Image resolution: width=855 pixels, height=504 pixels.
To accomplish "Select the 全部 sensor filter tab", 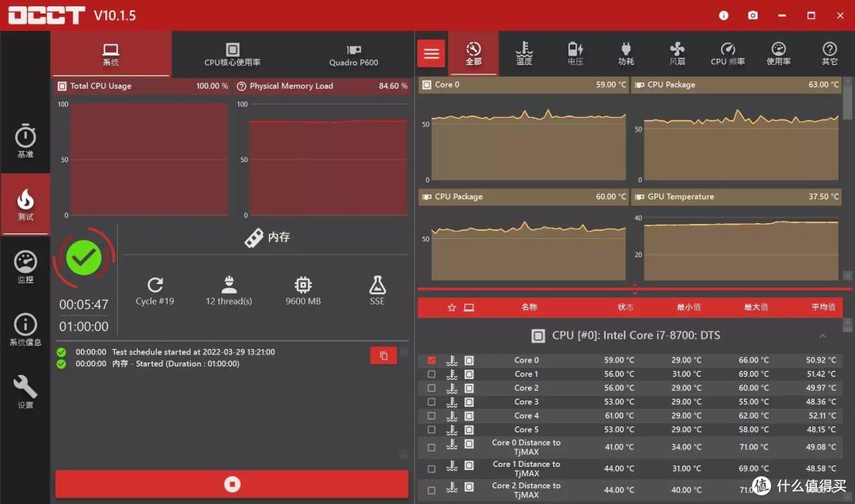I will (473, 53).
